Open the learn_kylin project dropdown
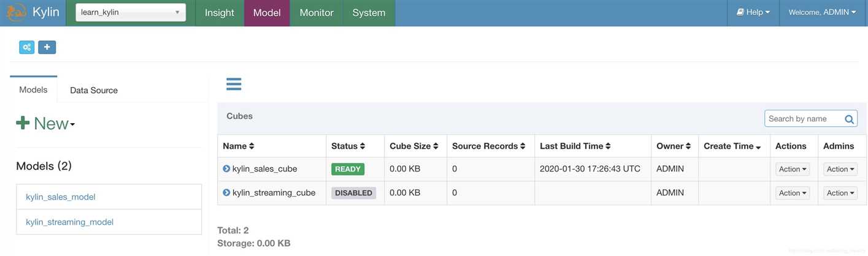 (131, 12)
